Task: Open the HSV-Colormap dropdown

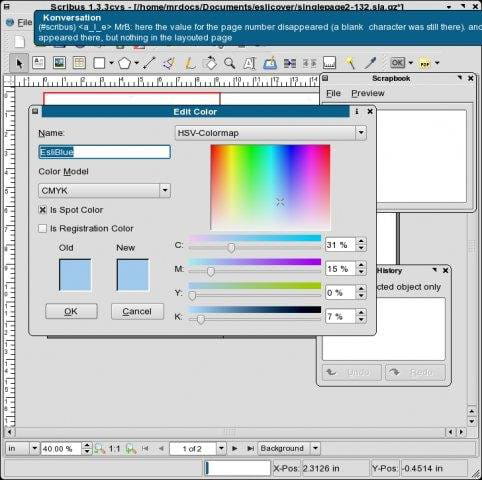Action: pyautogui.click(x=271, y=133)
